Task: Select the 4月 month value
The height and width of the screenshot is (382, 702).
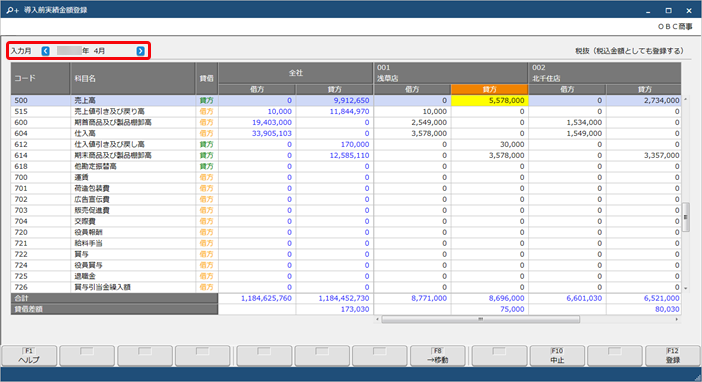Action: tap(99, 51)
